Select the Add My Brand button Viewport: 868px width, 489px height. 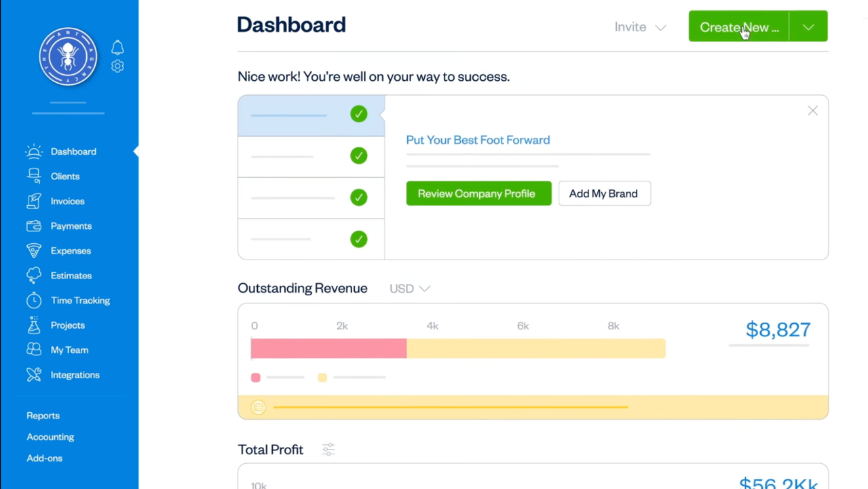pyautogui.click(x=603, y=194)
